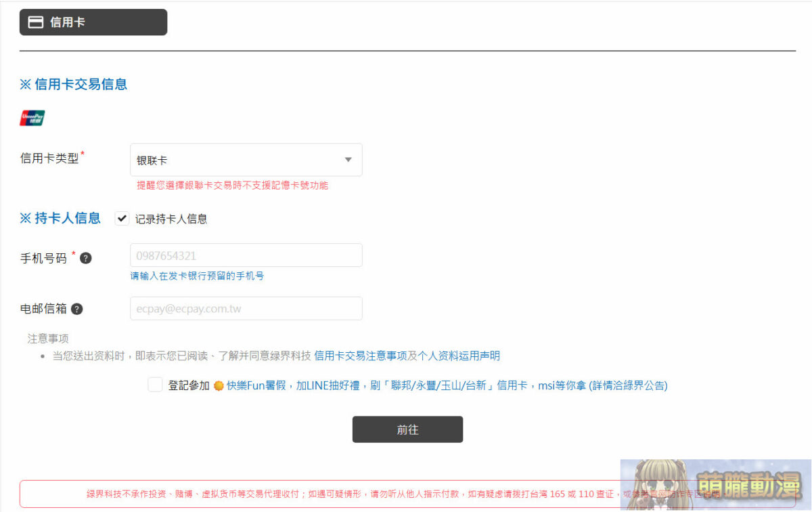Image resolution: width=812 pixels, height=512 pixels.
Task: Select the 信用卡 payment tab
Action: [93, 22]
